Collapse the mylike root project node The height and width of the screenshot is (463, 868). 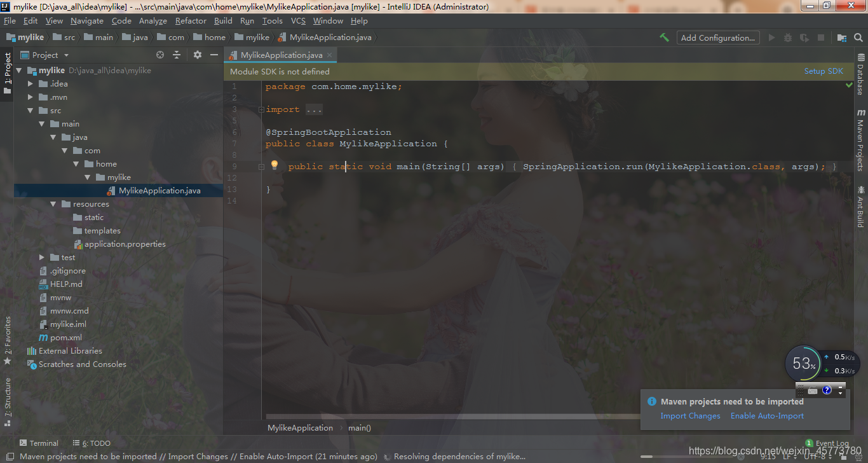[x=19, y=70]
